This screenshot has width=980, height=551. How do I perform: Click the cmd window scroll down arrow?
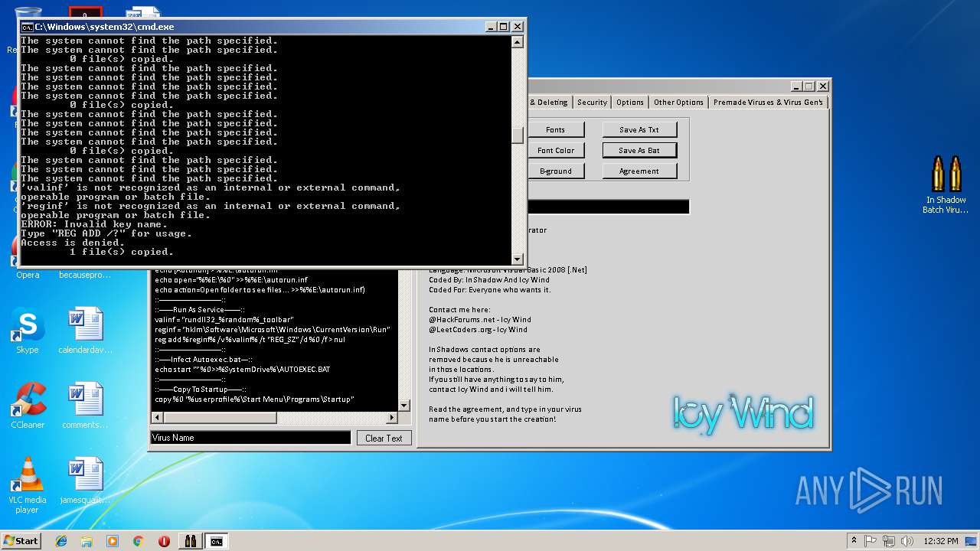click(x=518, y=259)
